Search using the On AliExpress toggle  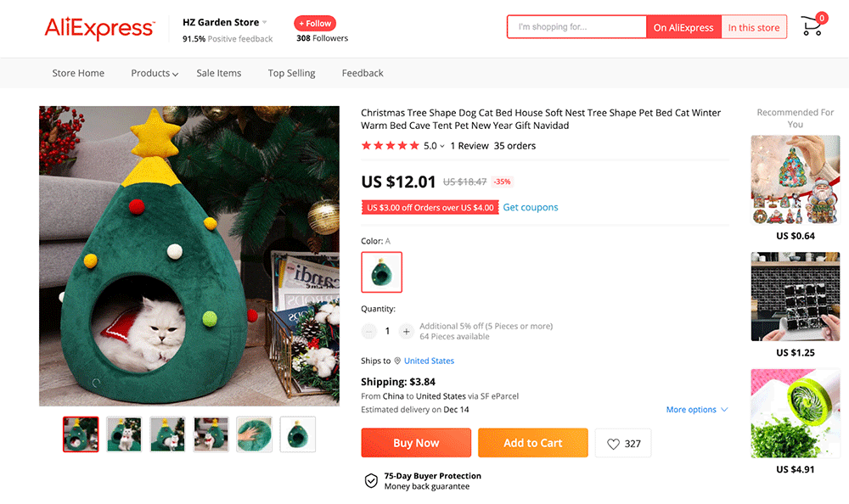click(683, 27)
